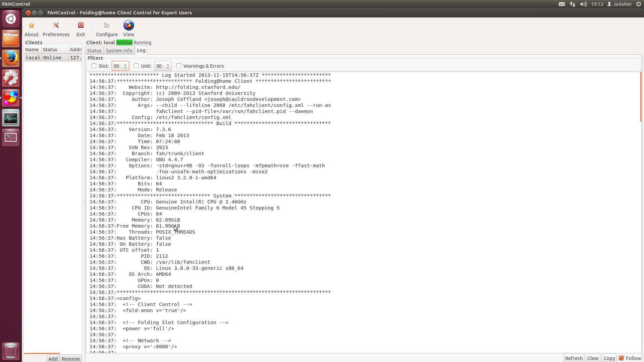Select FAHControl colored-balls launcher icon
644x362 pixels.
(11, 98)
